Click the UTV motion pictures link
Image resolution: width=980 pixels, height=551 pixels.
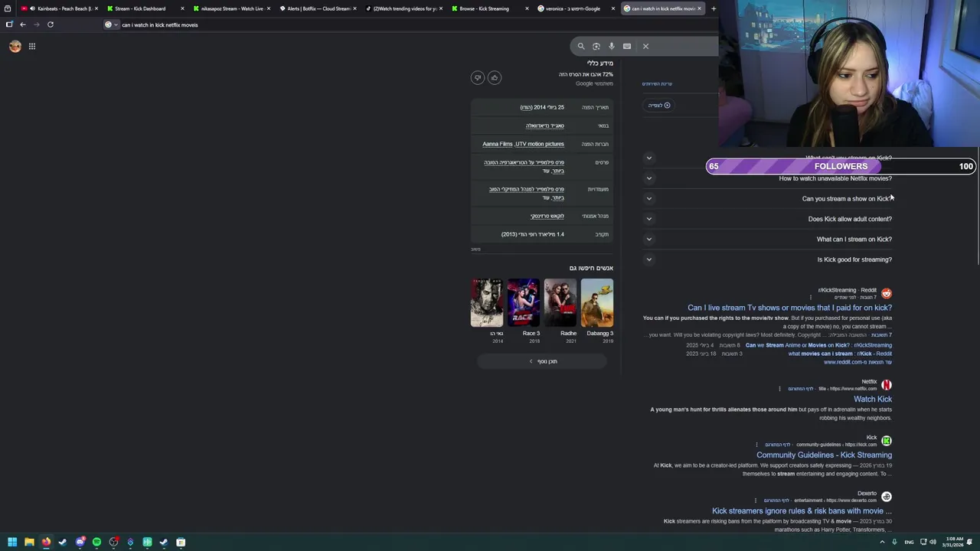click(x=540, y=144)
